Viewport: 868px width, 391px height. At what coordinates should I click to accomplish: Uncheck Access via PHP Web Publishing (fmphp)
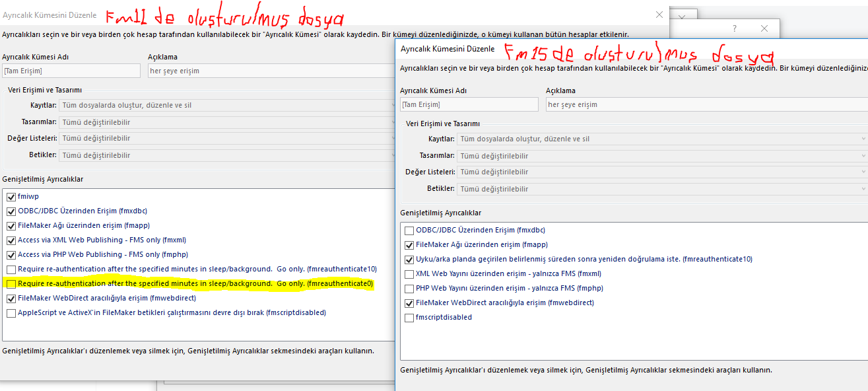pyautogui.click(x=11, y=255)
